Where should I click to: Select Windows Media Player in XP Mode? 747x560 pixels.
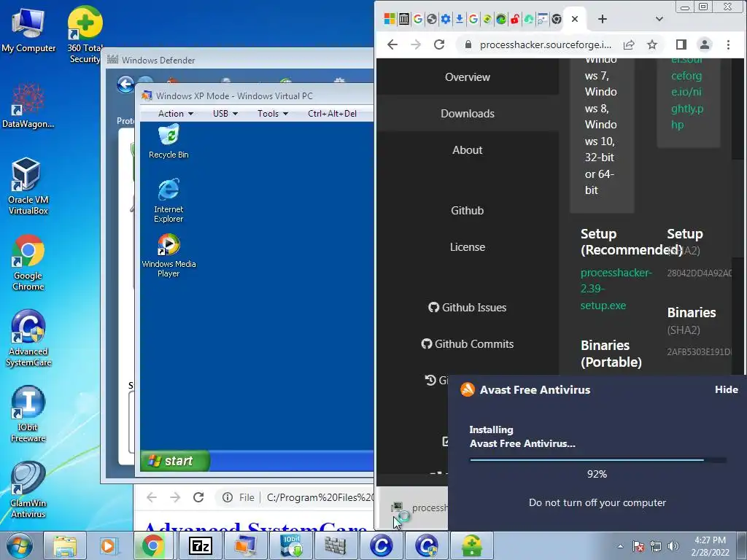[169, 255]
